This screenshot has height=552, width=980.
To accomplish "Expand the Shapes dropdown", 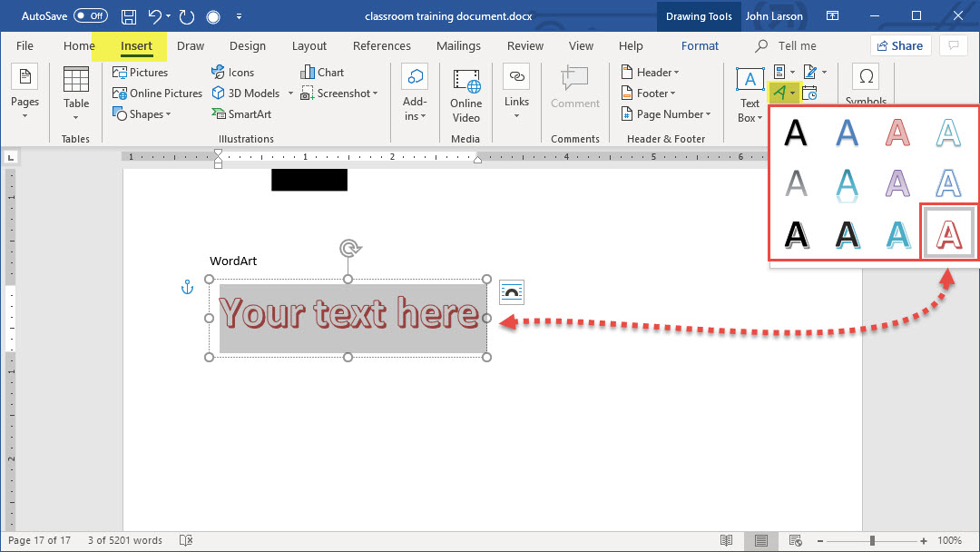I will (x=144, y=114).
